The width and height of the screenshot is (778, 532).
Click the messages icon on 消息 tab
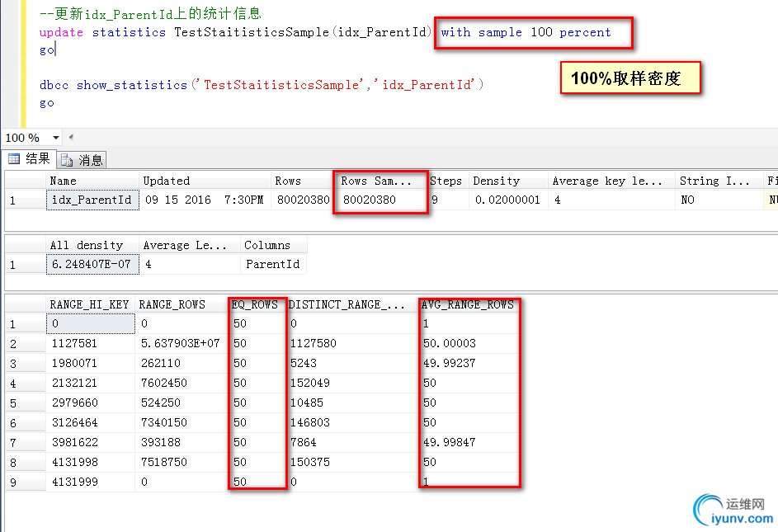pos(67,160)
